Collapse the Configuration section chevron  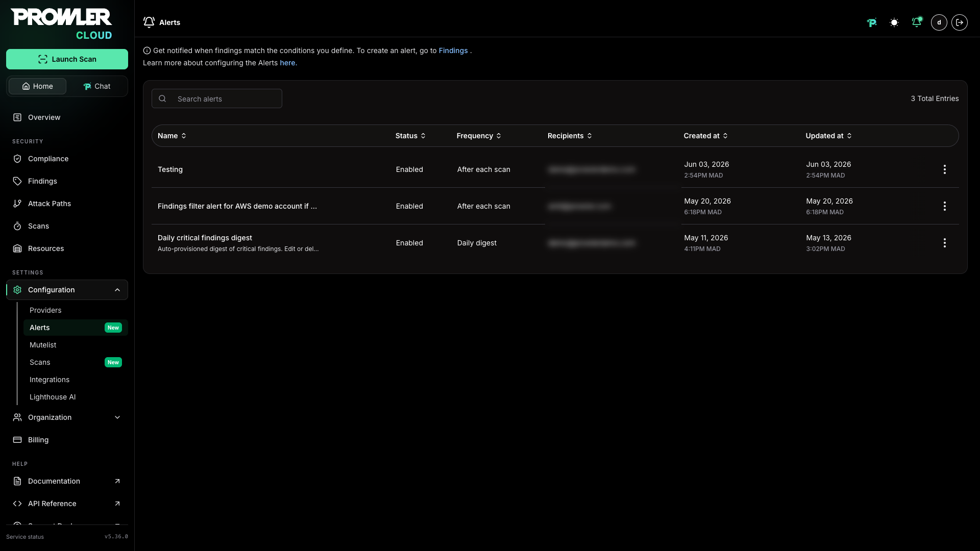coord(117,290)
